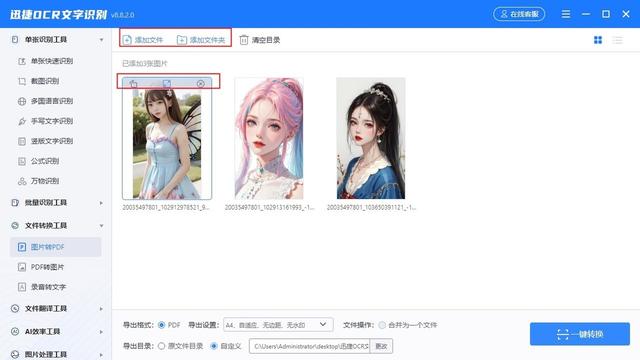Click the 批量识别工具 section icon
This screenshot has width=640, height=360.
[15, 202]
